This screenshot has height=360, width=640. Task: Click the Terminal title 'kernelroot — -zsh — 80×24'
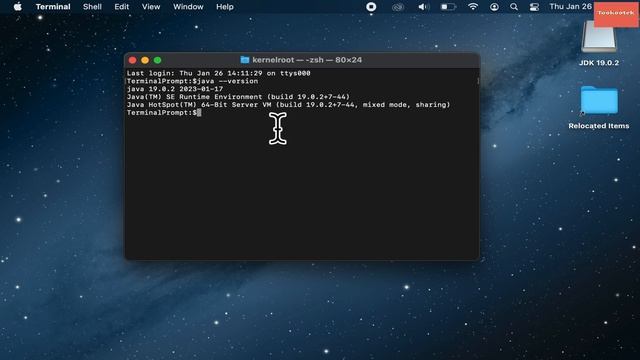click(x=307, y=60)
